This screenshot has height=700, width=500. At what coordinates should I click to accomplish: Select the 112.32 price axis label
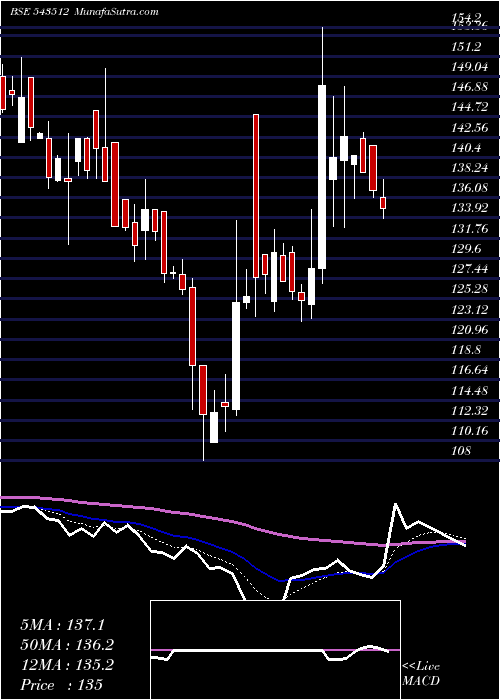click(470, 411)
